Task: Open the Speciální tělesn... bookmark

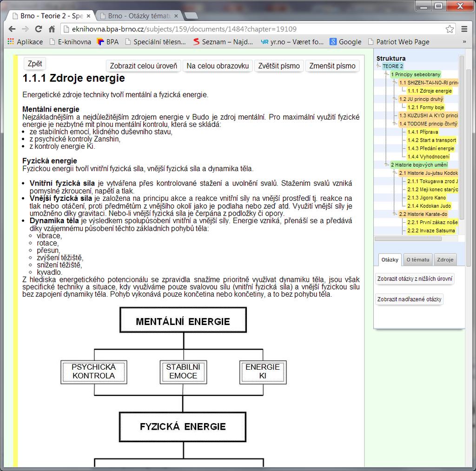Action: coord(155,42)
